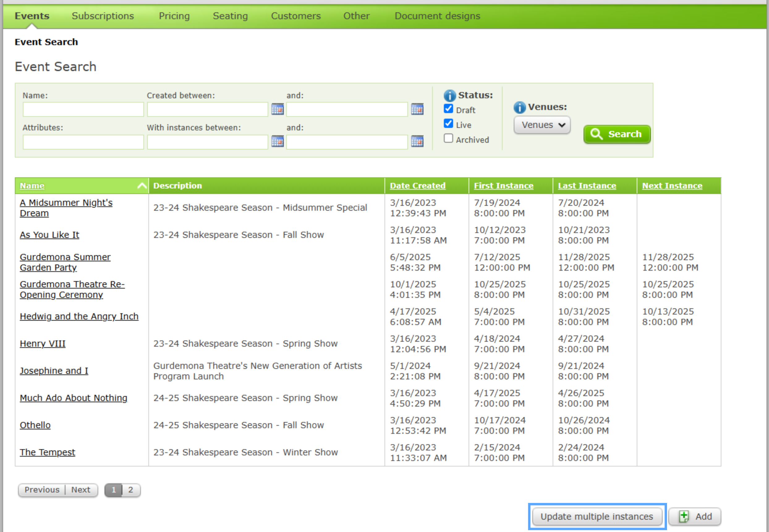
Task: Click Update multiple instances button
Action: 596,516
